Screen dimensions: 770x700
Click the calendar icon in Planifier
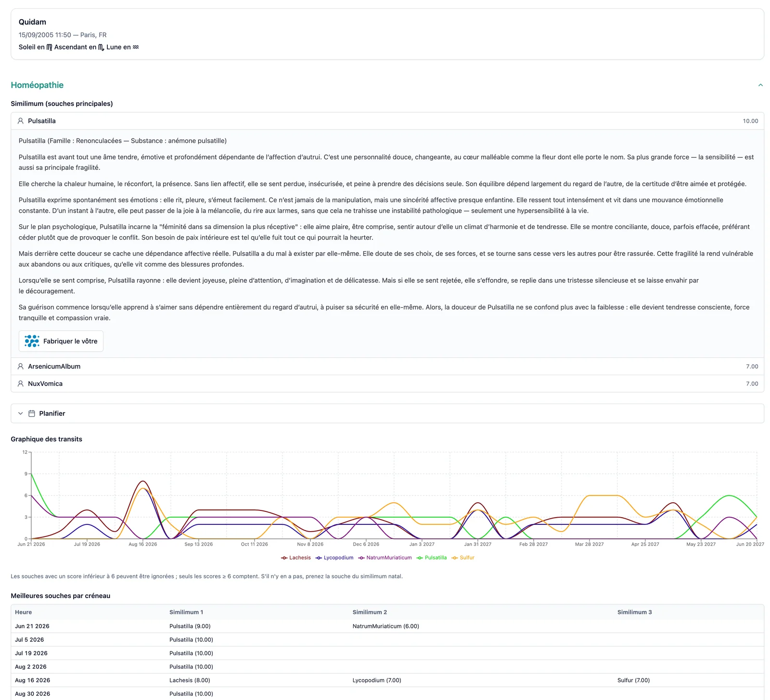click(x=32, y=414)
